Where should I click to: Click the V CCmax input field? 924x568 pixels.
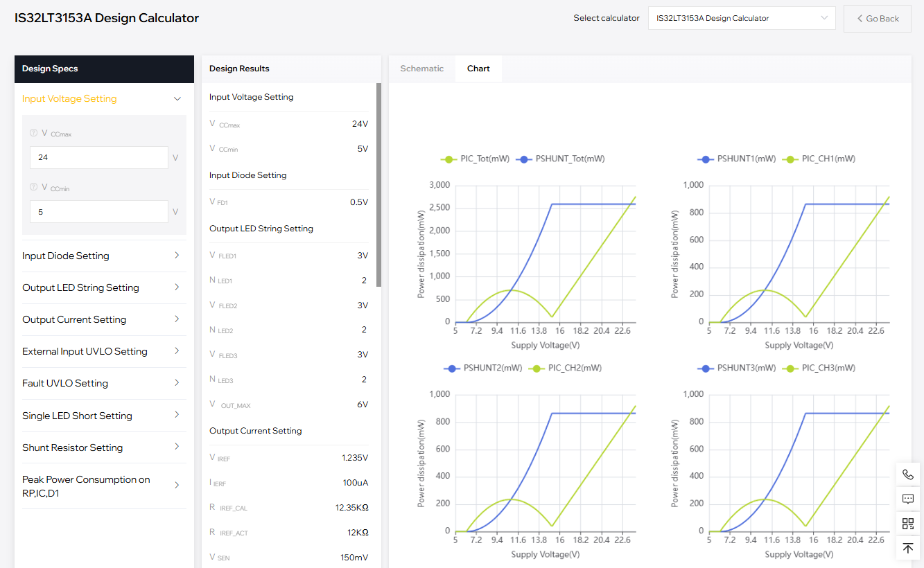(x=98, y=157)
